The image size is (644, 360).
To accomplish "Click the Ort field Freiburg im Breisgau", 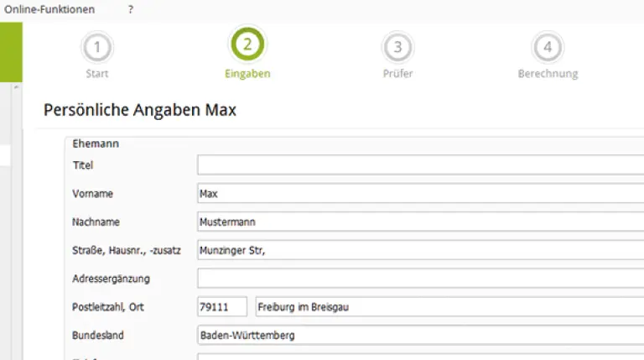I will click(x=449, y=306).
